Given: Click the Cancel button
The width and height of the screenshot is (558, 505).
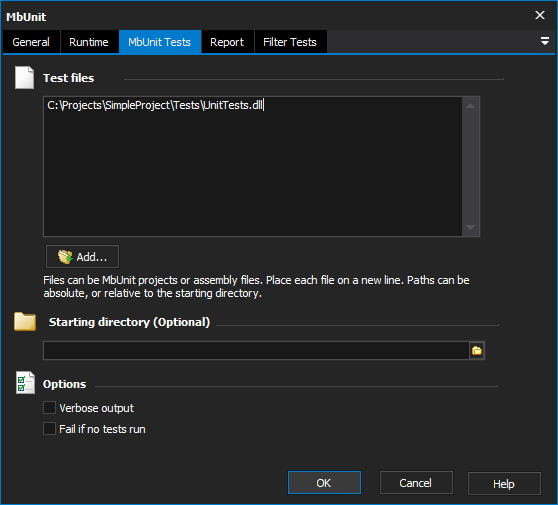Looking at the screenshot, I should coord(416,483).
